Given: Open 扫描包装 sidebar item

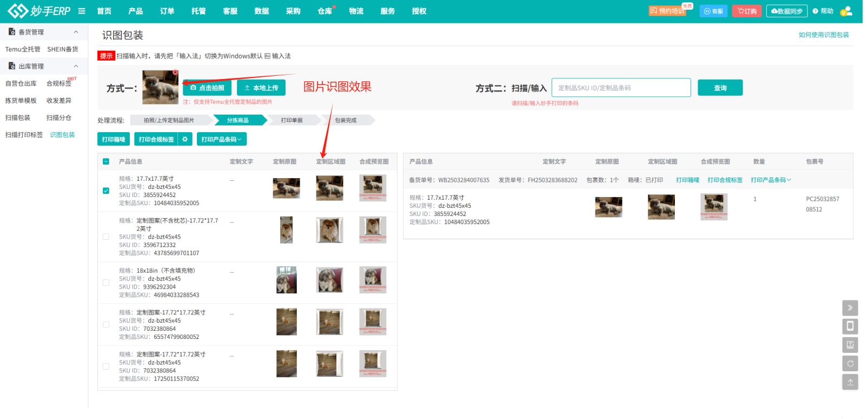Looking at the screenshot, I should pos(18,117).
